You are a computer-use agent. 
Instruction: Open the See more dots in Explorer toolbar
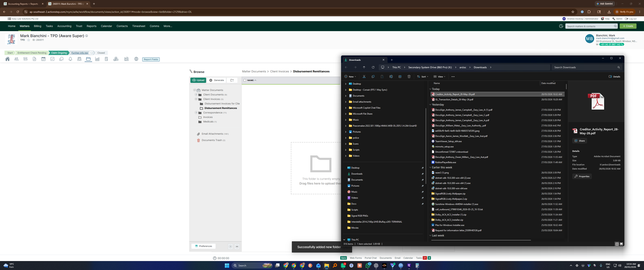click(x=453, y=77)
